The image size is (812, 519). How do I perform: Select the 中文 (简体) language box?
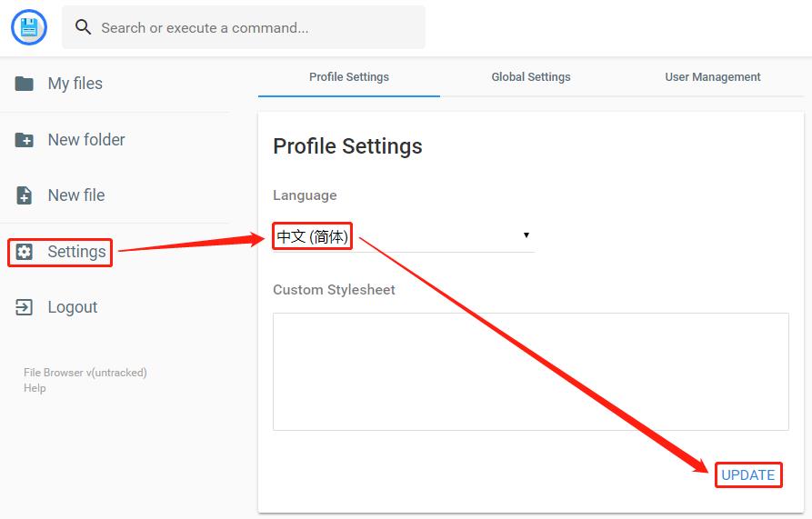[312, 236]
